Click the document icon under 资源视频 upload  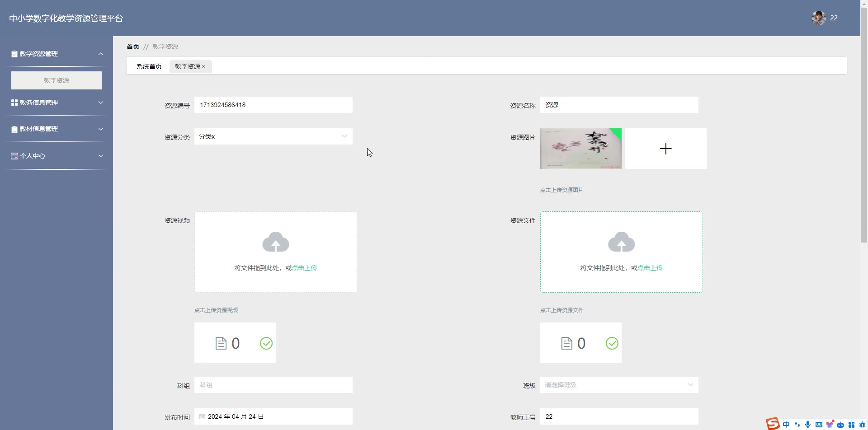(x=221, y=343)
